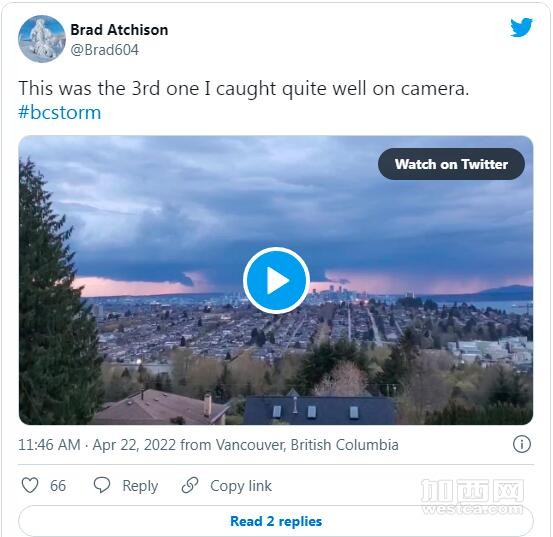Click the chain link icon
Screen dimensions: 553x537
pos(190,485)
